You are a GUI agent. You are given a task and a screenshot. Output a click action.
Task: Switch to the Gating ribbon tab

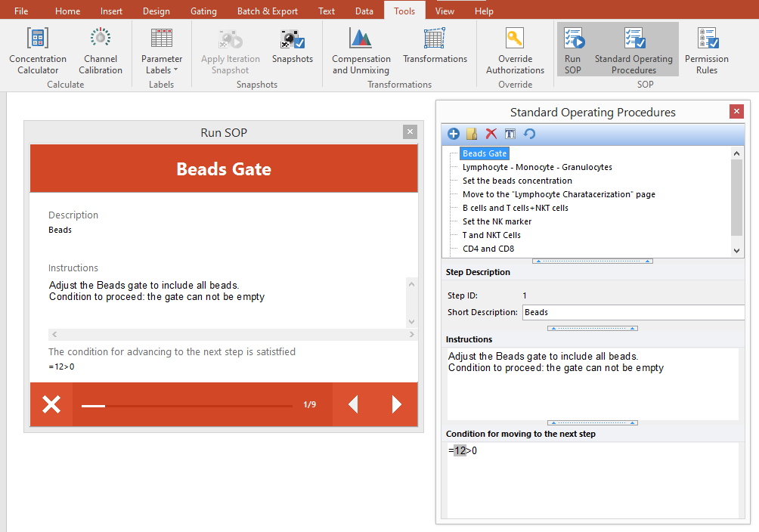[x=203, y=11]
